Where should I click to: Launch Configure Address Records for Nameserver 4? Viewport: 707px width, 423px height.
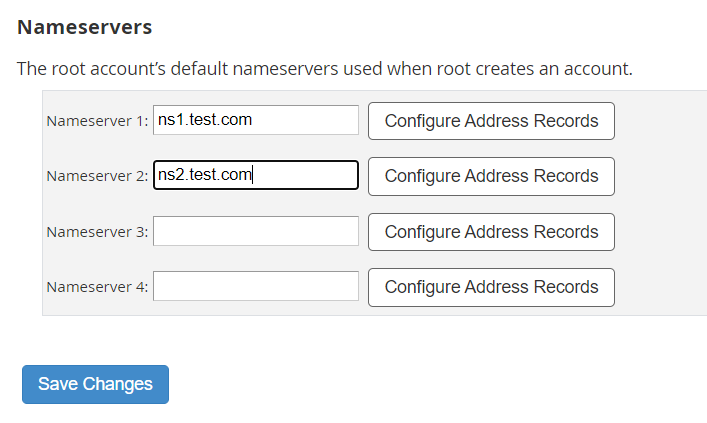pos(491,287)
